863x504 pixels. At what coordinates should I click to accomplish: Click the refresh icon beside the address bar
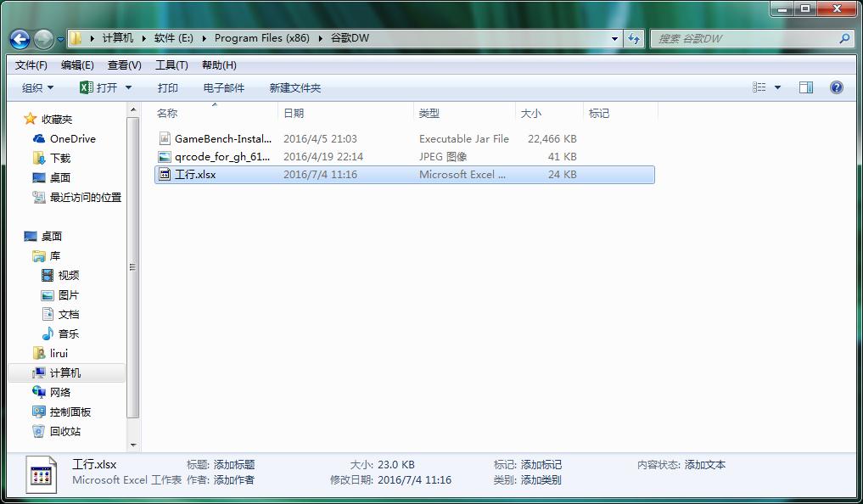point(634,38)
